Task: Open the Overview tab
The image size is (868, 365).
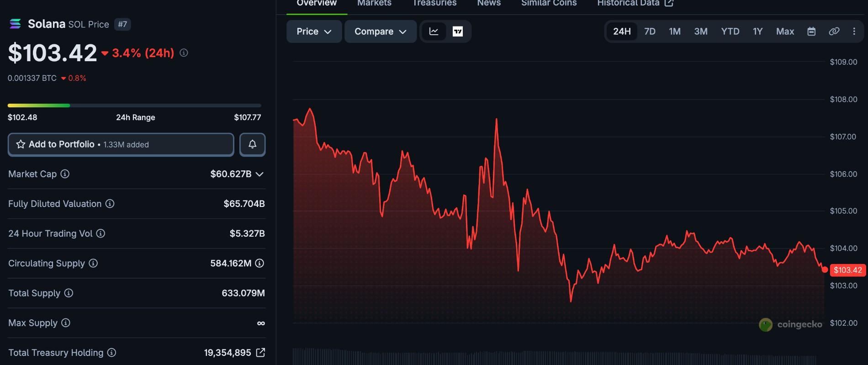Action: pyautogui.click(x=317, y=4)
